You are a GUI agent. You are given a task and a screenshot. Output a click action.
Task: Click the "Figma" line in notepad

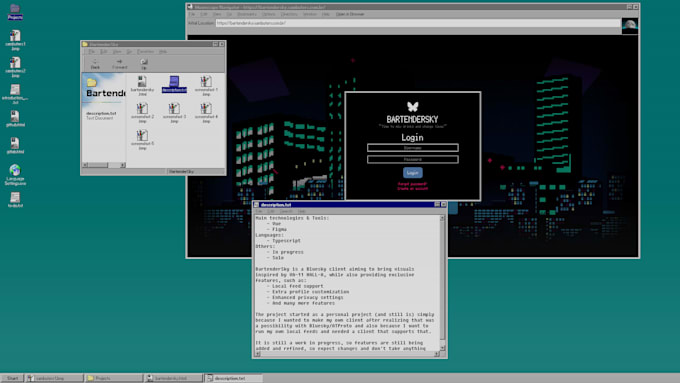pos(279,229)
